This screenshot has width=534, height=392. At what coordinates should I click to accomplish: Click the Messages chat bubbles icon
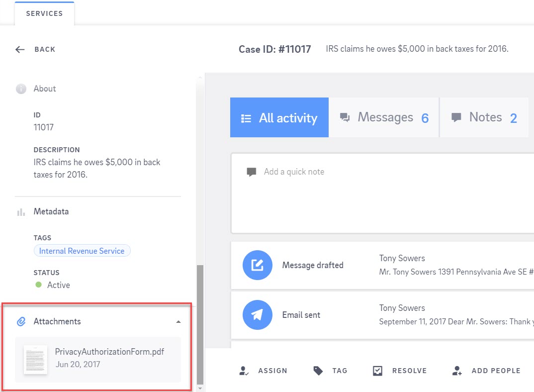pyautogui.click(x=345, y=117)
